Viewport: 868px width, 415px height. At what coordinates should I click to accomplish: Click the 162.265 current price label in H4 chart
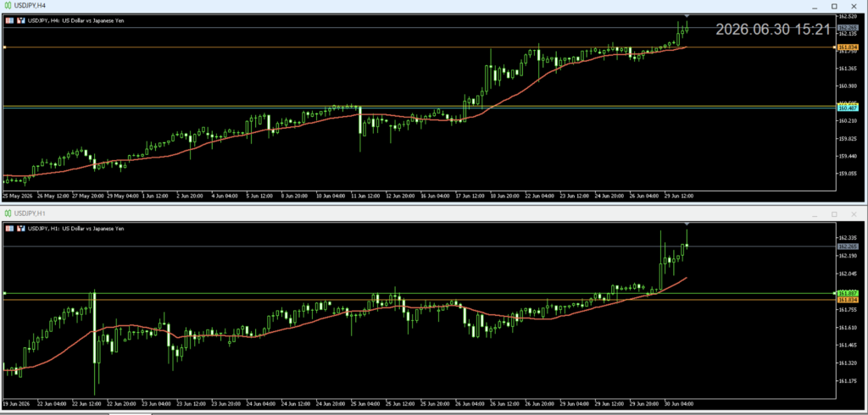848,28
